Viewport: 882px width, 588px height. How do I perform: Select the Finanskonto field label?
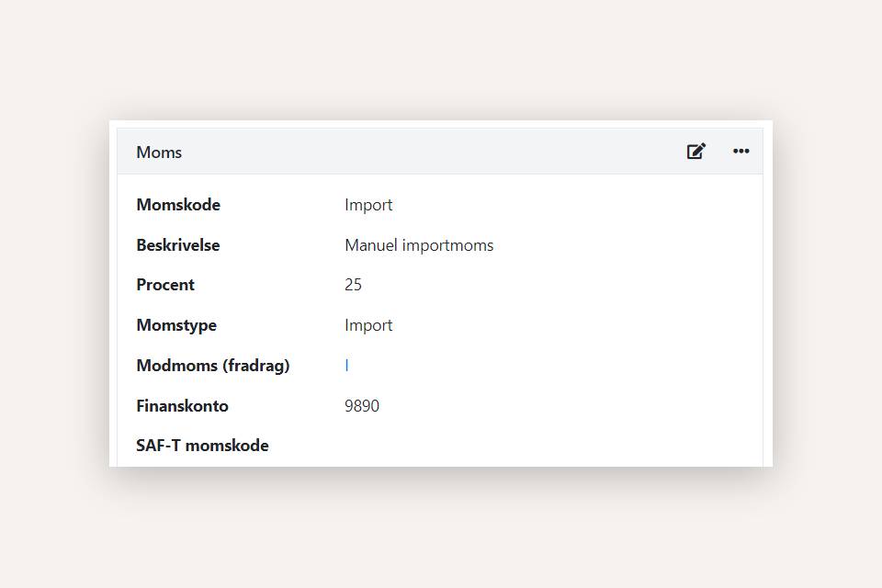point(182,406)
